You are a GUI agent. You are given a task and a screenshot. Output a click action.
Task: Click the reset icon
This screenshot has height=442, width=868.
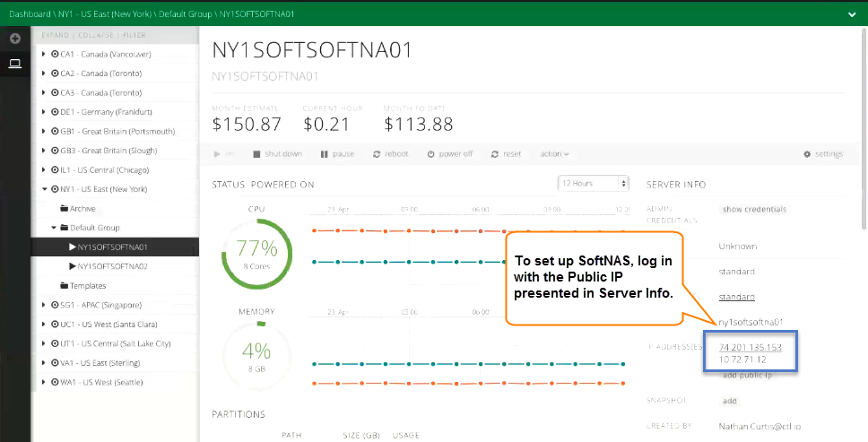click(495, 154)
